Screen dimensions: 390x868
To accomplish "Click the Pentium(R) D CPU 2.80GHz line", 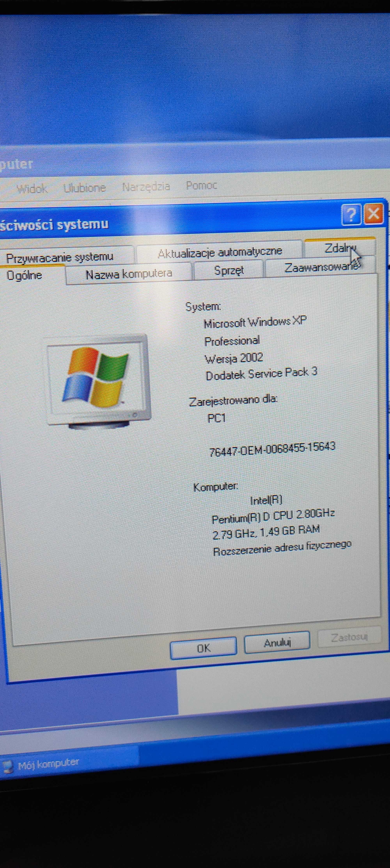I will 273,516.
